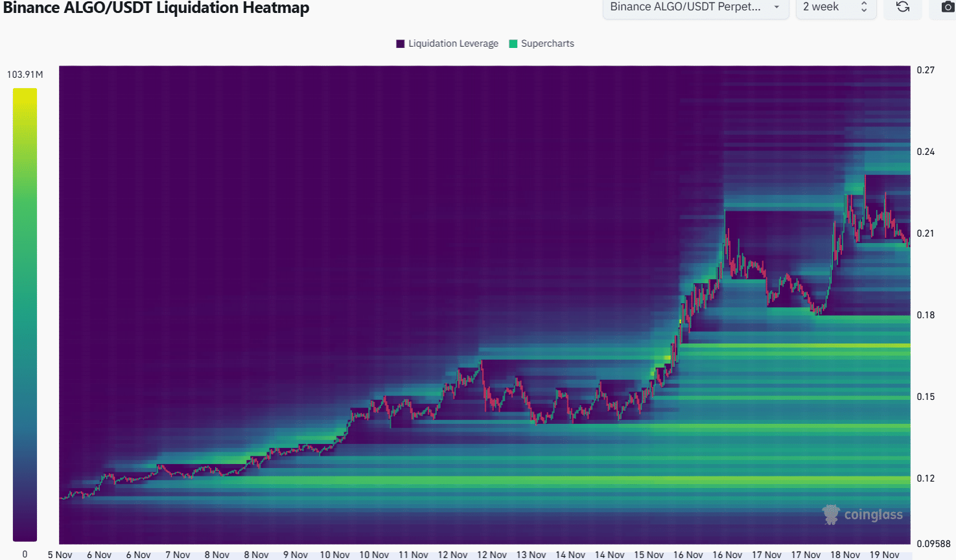The image size is (956, 560).
Task: Click the 7 Nov date axis label
Action: pyautogui.click(x=178, y=555)
